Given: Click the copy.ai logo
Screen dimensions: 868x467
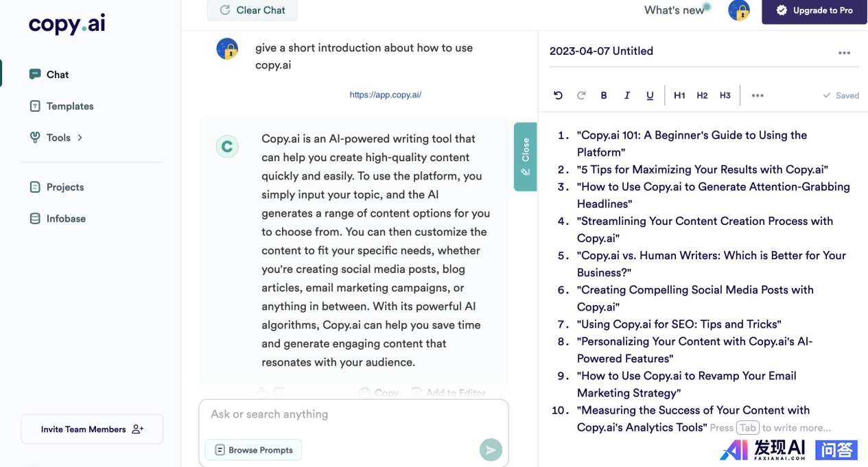Looking at the screenshot, I should [x=67, y=24].
